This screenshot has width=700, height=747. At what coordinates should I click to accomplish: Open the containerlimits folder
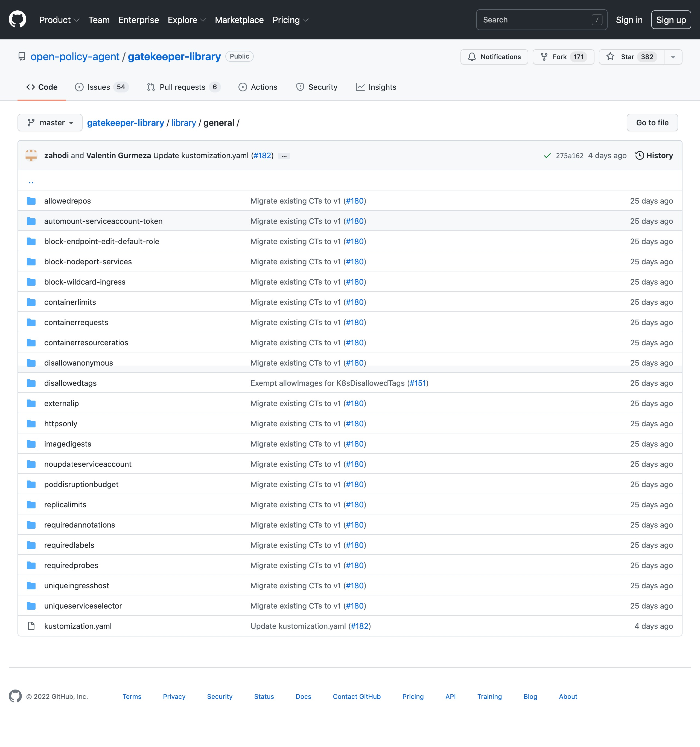click(70, 302)
